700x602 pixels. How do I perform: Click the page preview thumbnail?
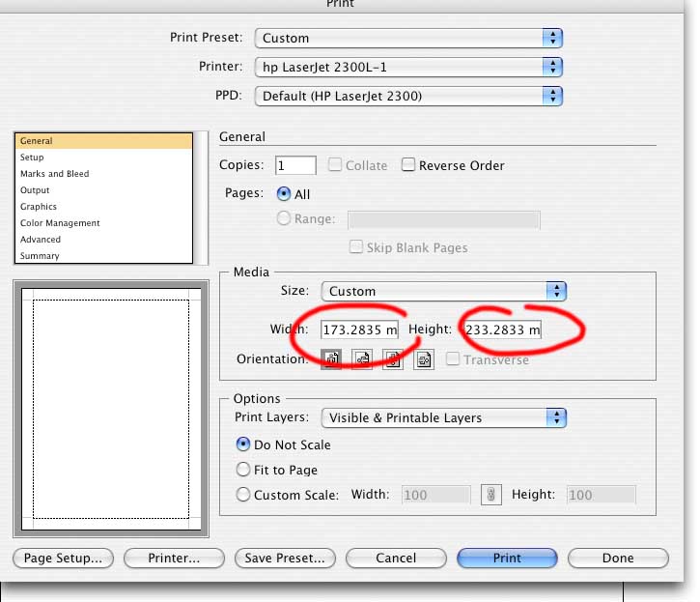[111, 409]
